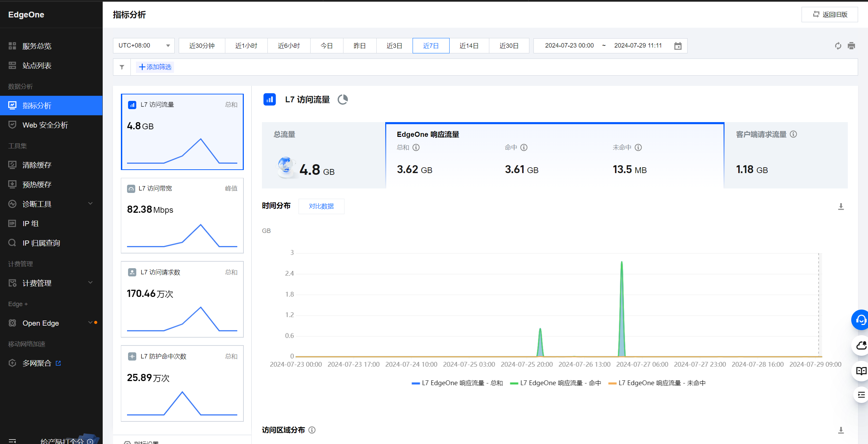The width and height of the screenshot is (868, 444).
Task: Expand 计费管理 submenu chevron
Action: point(90,283)
